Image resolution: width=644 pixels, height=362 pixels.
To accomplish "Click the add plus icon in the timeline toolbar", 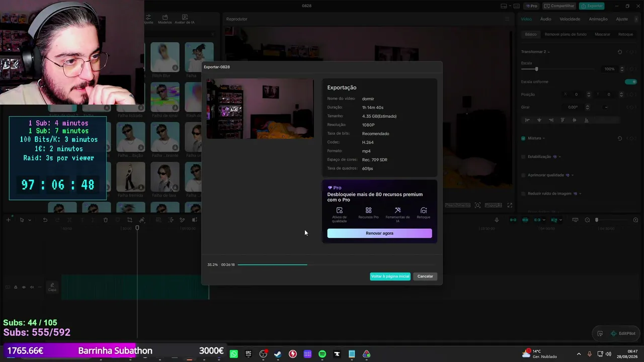I will coord(8,220).
